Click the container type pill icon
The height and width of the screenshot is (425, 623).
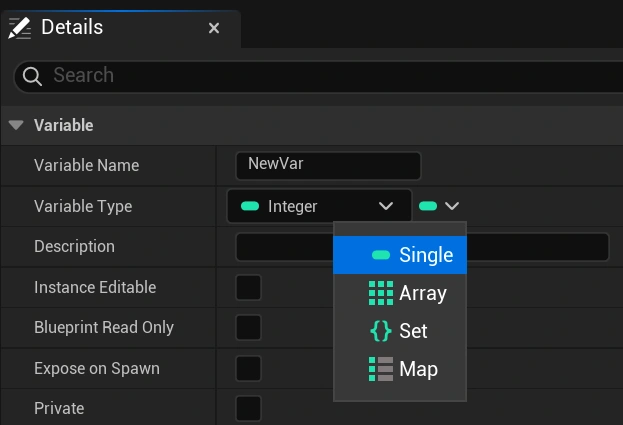tap(428, 206)
